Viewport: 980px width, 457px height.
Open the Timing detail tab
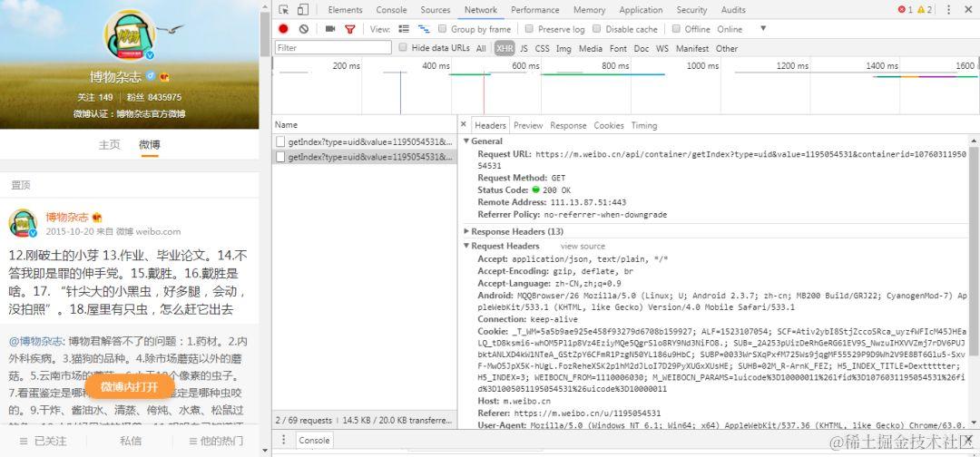(x=643, y=125)
